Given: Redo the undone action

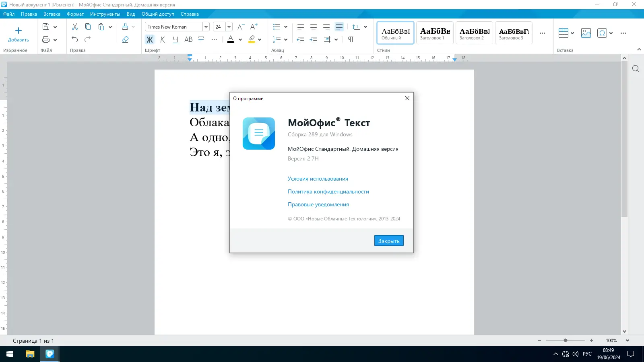Looking at the screenshot, I should click(x=88, y=39).
